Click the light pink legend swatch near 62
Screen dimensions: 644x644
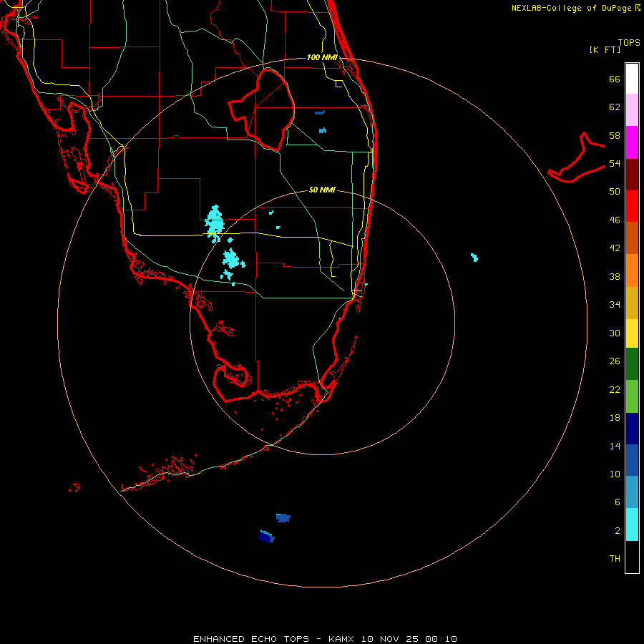pos(632,109)
